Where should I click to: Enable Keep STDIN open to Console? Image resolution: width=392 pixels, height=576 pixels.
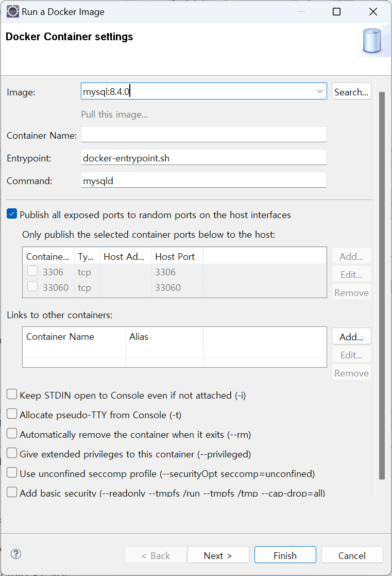[12, 395]
